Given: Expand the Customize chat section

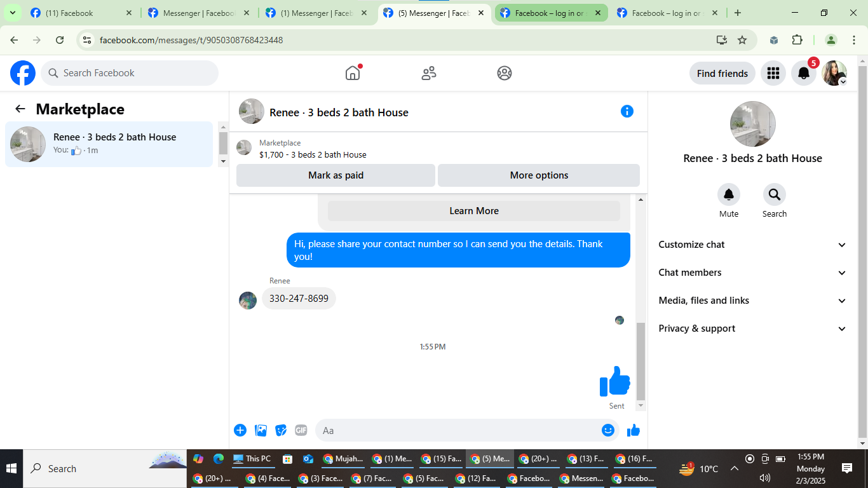Looking at the screenshot, I should [x=753, y=245].
